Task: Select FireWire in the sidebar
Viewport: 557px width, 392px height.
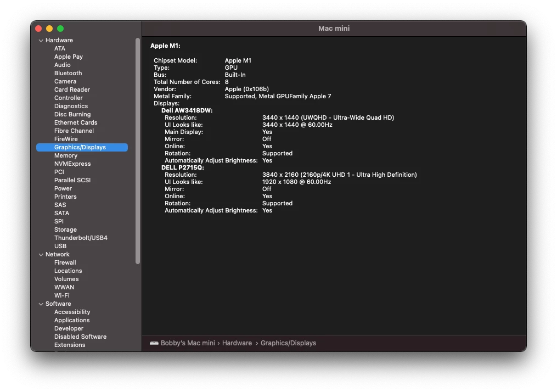Action: 66,139
